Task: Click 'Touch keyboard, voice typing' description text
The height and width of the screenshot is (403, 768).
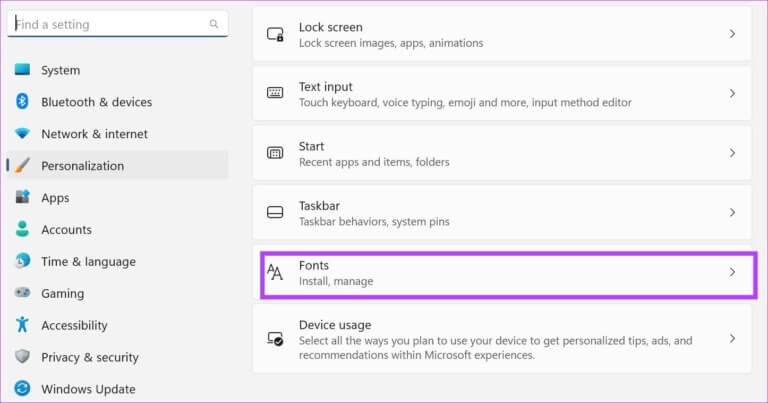Action: 465,102
